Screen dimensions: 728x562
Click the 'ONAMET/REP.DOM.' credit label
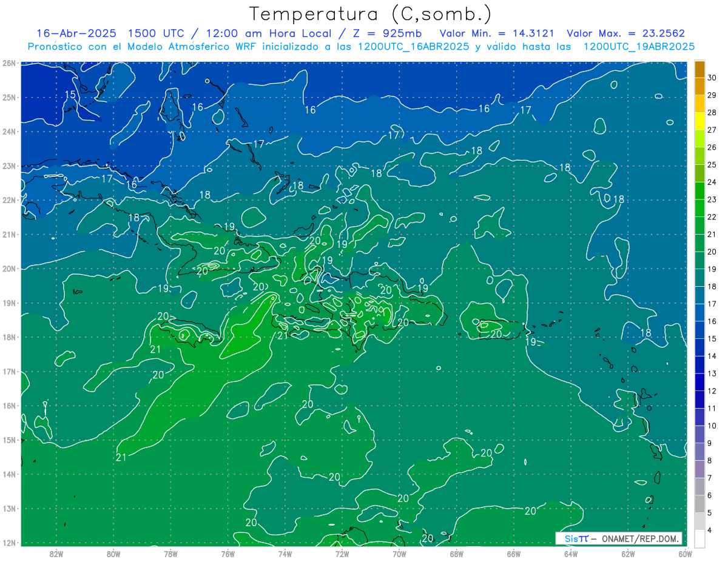coord(640,538)
